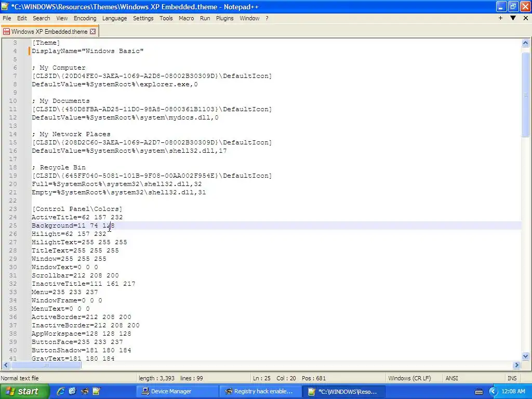Click the vertical scrollbar down arrow

(x=526, y=356)
